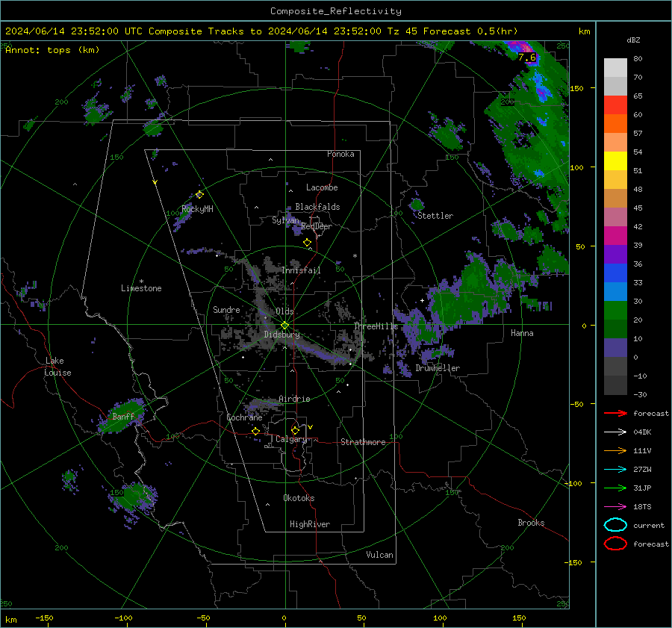672x628 pixels.
Task: Click the Composite_Reflectivity title
Action: coord(336,11)
